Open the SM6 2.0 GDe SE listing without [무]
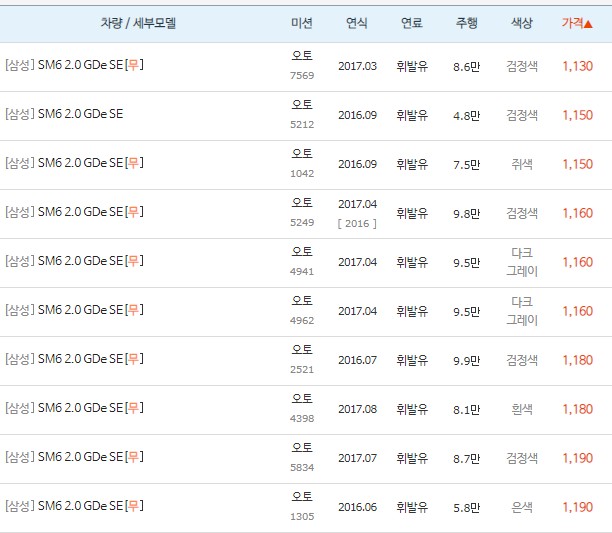This screenshot has height=533, width=612. pyautogui.click(x=64, y=114)
